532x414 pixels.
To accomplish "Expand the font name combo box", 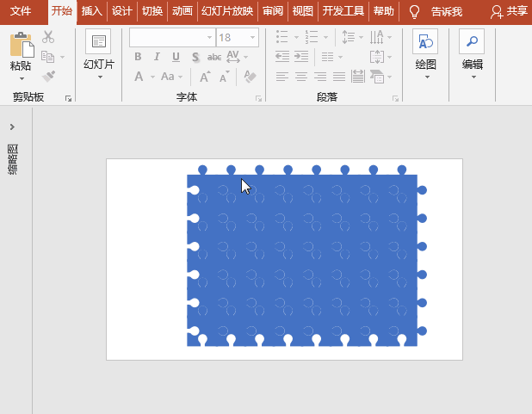I will click(x=210, y=38).
